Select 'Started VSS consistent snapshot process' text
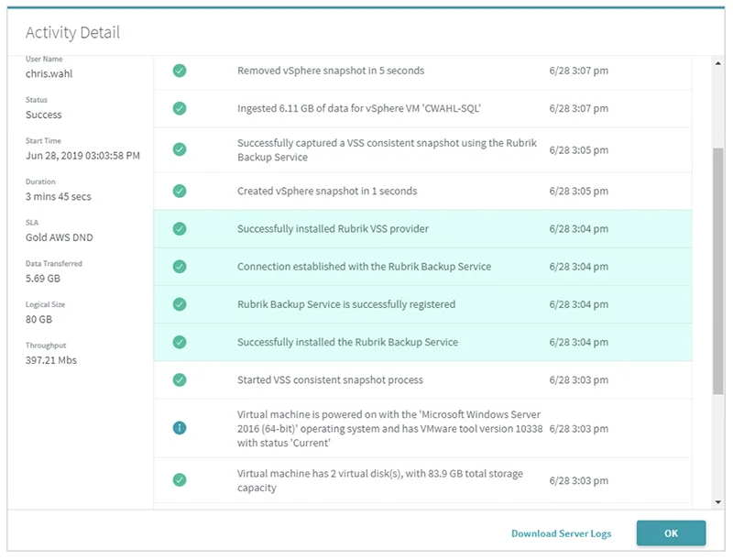 330,380
